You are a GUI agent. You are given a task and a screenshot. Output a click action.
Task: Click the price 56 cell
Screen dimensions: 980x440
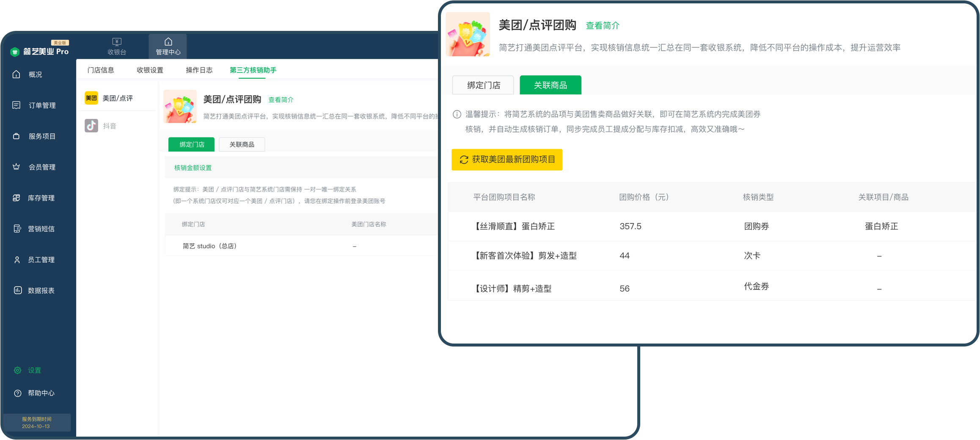pos(625,289)
